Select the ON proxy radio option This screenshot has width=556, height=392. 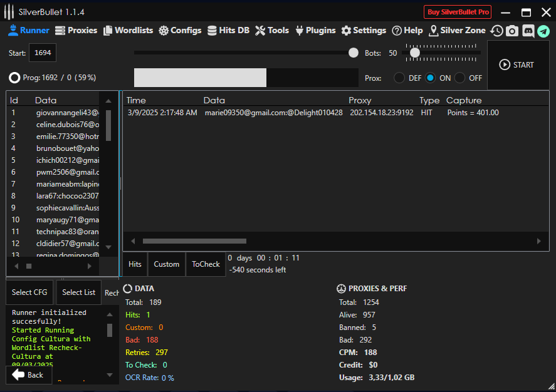[431, 78]
